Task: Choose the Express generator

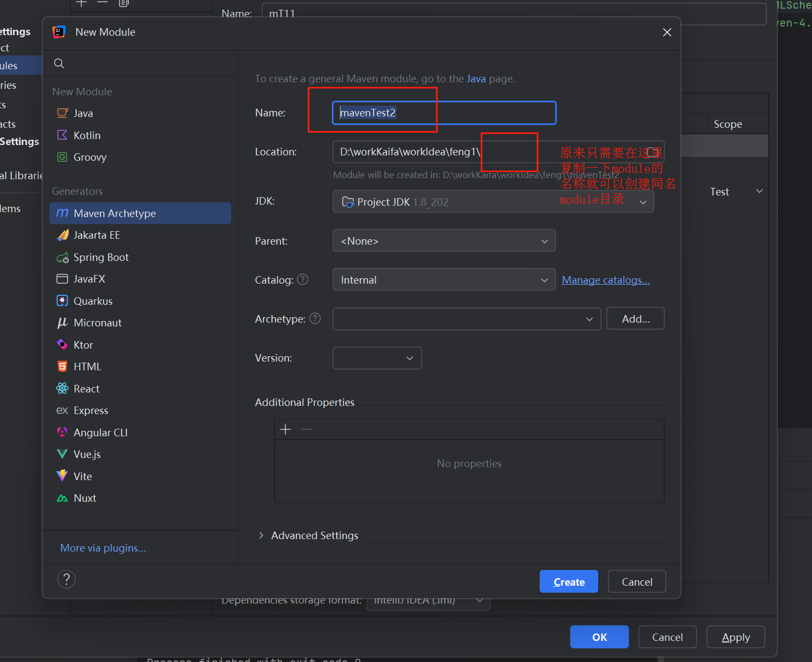Action: coord(140,410)
